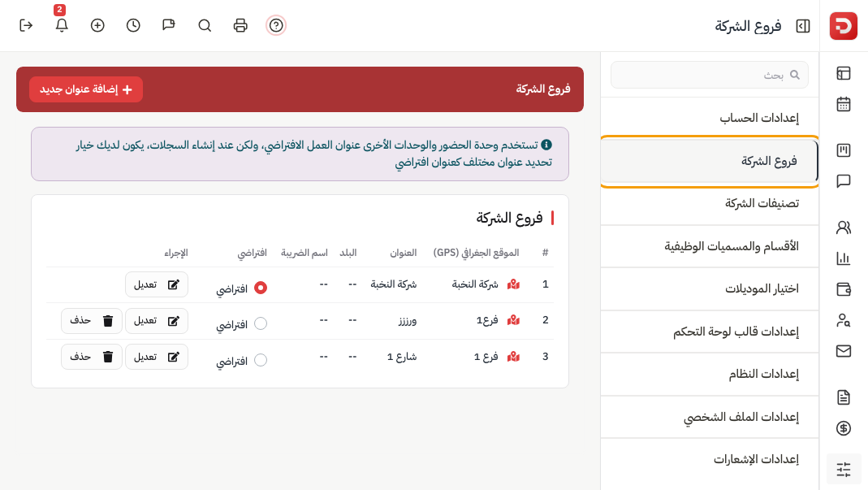Open إعدادات الإشعارات menu item
This screenshot has height=490, width=868.
point(709,459)
